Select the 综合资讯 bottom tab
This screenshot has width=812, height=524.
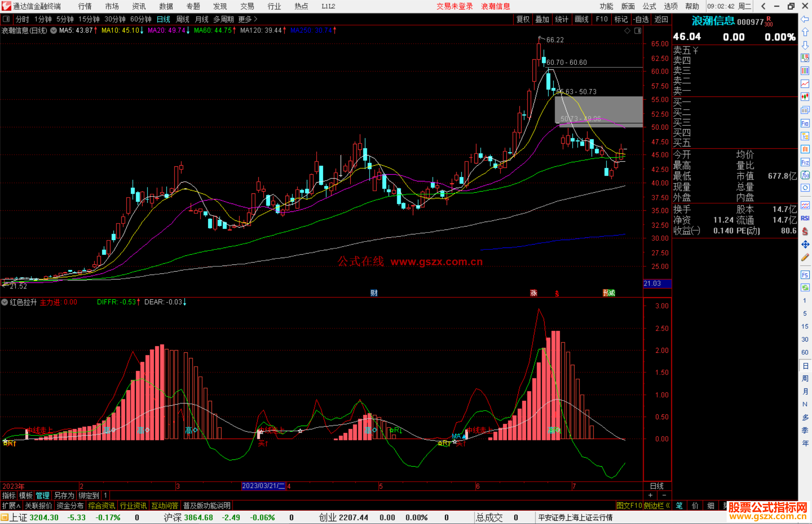click(101, 506)
